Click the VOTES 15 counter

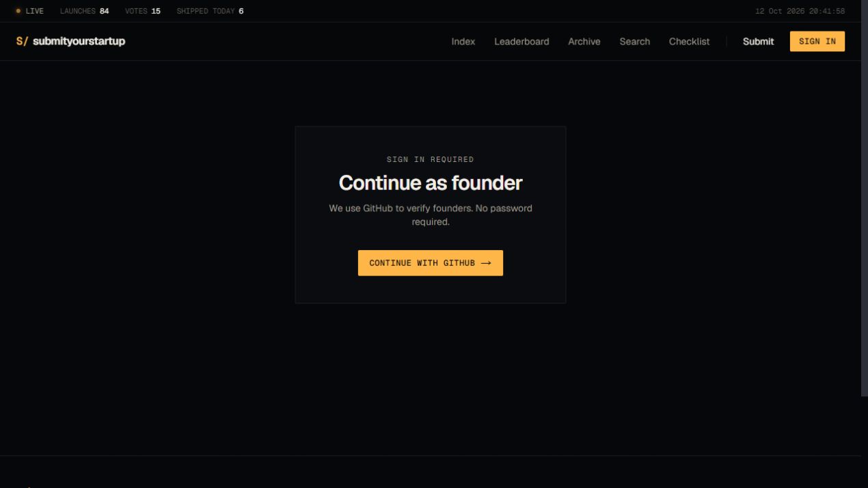(x=142, y=11)
